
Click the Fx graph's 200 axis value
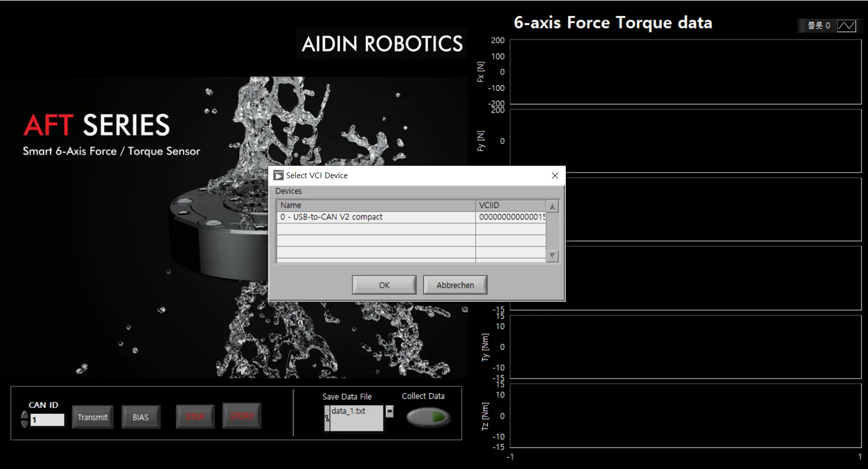click(498, 40)
